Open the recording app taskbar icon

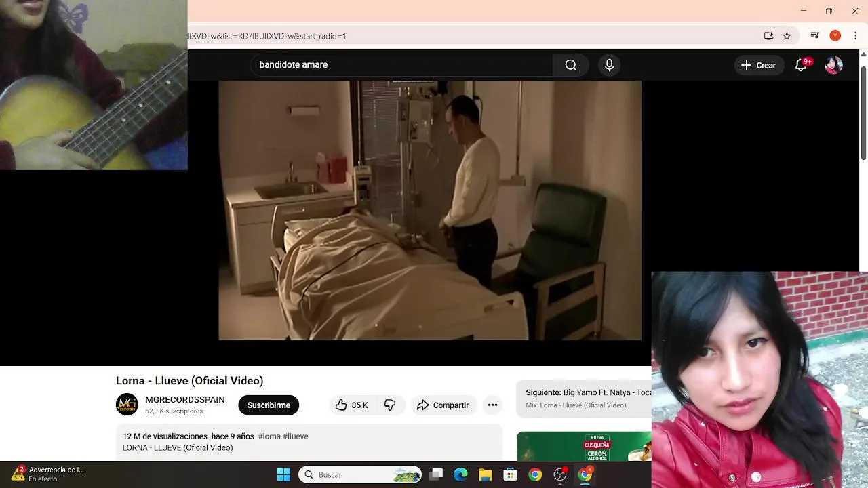tap(560, 474)
